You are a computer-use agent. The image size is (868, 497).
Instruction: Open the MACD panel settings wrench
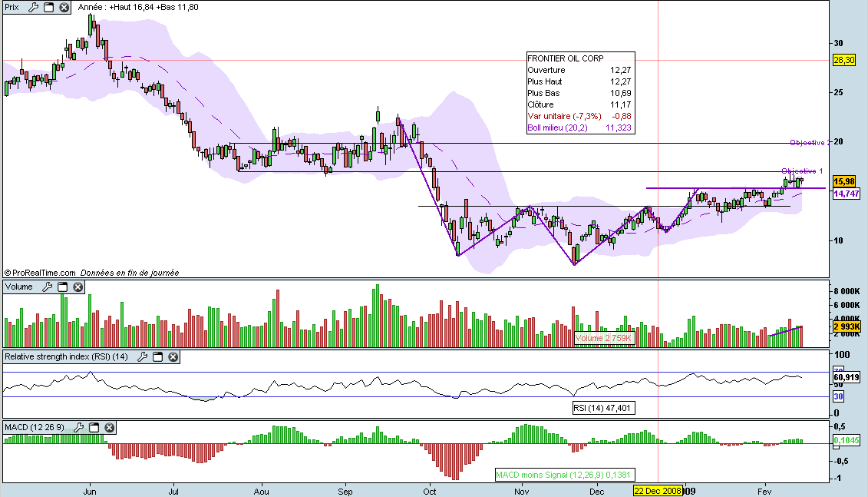[x=78, y=427]
